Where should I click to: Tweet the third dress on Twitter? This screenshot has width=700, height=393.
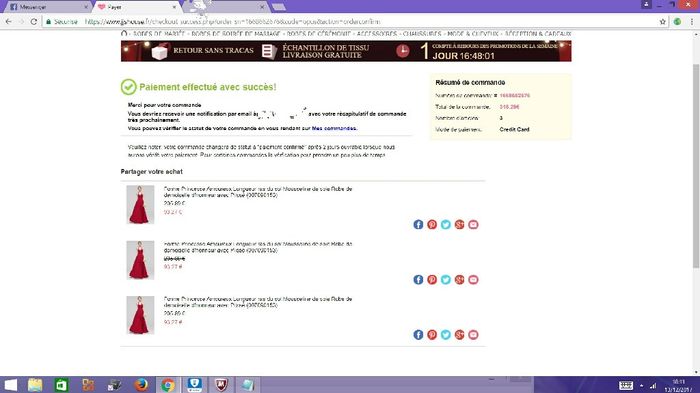point(446,334)
